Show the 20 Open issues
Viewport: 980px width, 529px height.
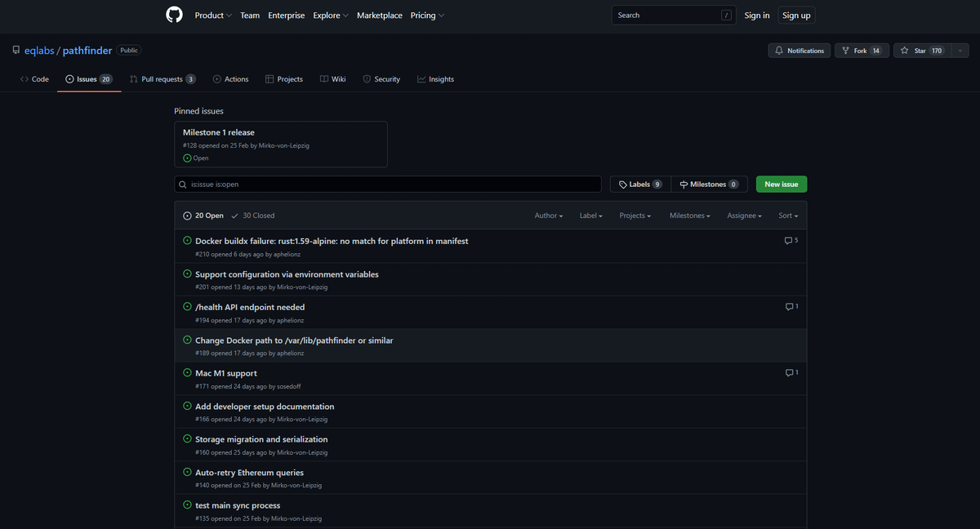point(203,216)
